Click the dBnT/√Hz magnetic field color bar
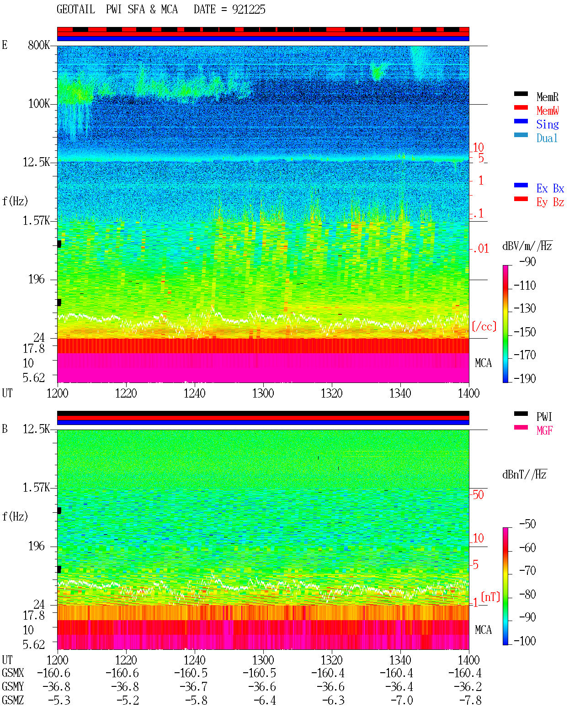The width and height of the screenshot is (585, 728). (x=505, y=586)
